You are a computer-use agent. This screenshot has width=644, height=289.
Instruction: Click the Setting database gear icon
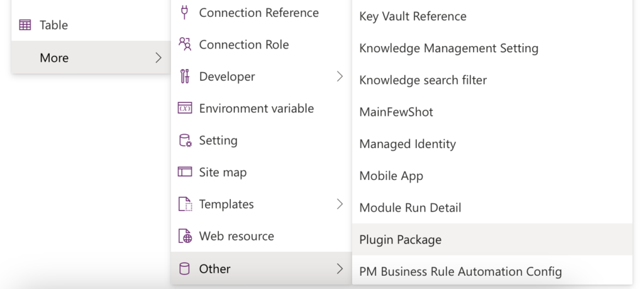pyautogui.click(x=186, y=140)
